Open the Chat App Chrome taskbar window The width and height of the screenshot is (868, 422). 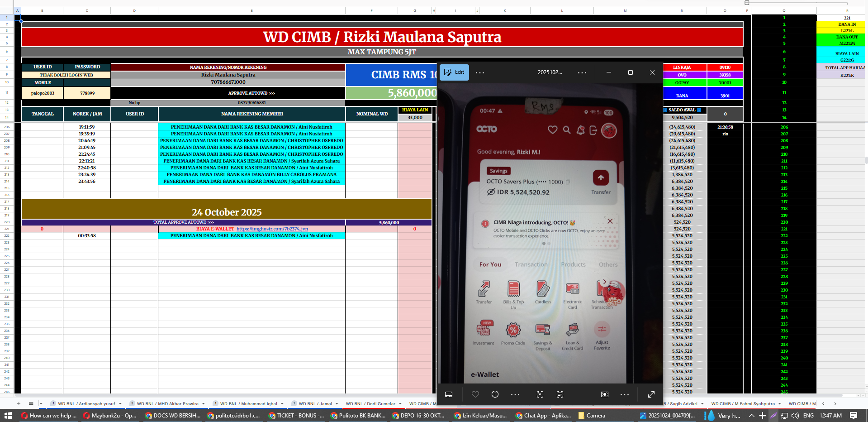(x=543, y=415)
